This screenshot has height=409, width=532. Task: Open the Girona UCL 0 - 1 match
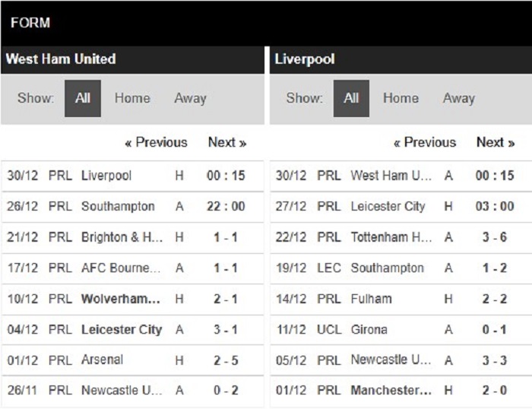point(401,330)
